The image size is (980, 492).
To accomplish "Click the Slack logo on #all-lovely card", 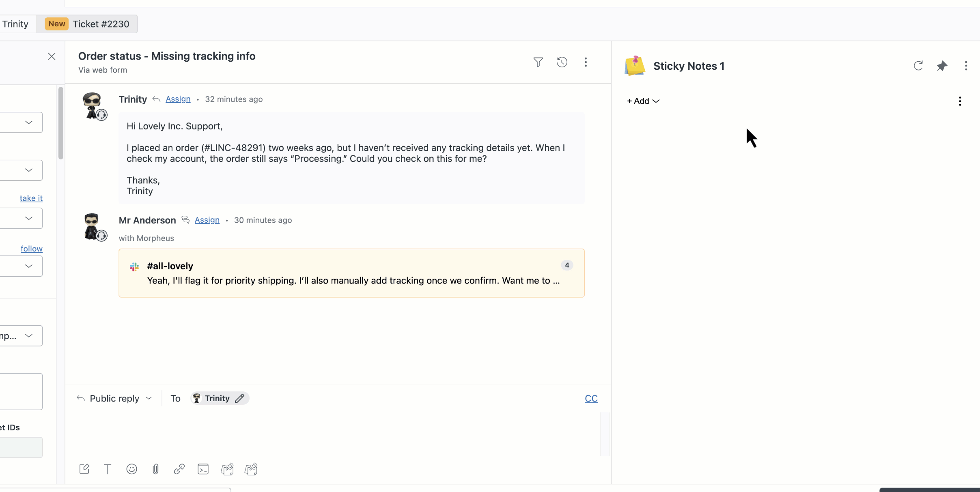I will point(134,266).
